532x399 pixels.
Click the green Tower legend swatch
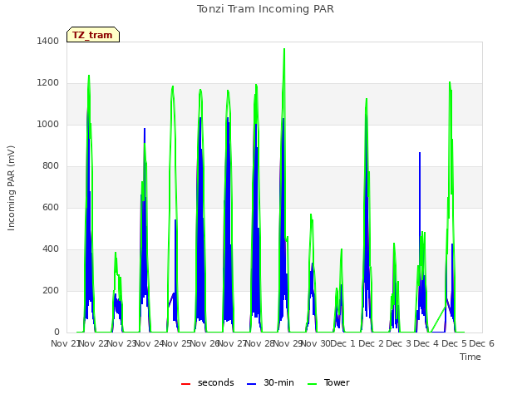pos(312,384)
